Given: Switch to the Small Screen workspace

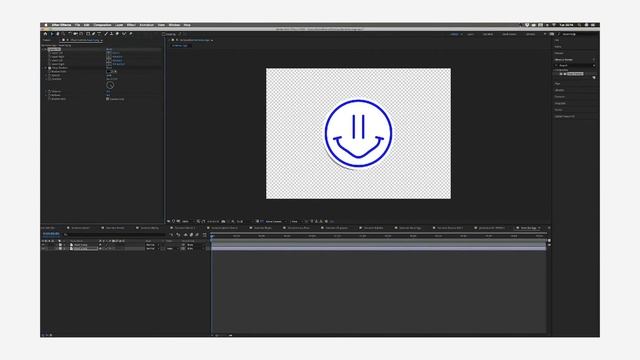Looking at the screenshot, I should [509, 34].
